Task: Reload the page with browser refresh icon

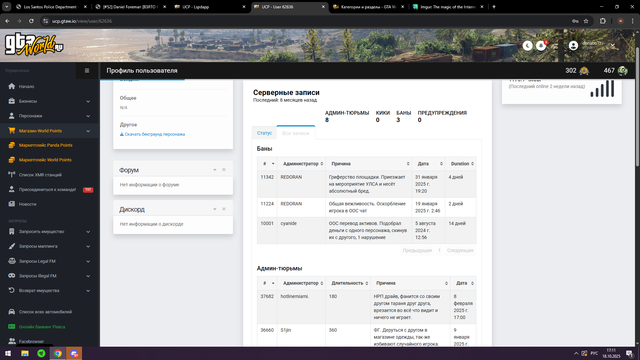Action: pos(31,21)
